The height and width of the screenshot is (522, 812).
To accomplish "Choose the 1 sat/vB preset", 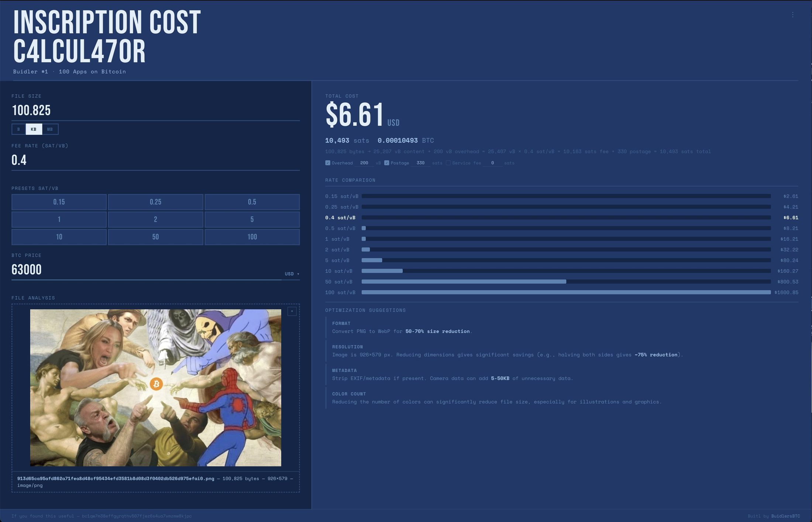I will (59, 219).
